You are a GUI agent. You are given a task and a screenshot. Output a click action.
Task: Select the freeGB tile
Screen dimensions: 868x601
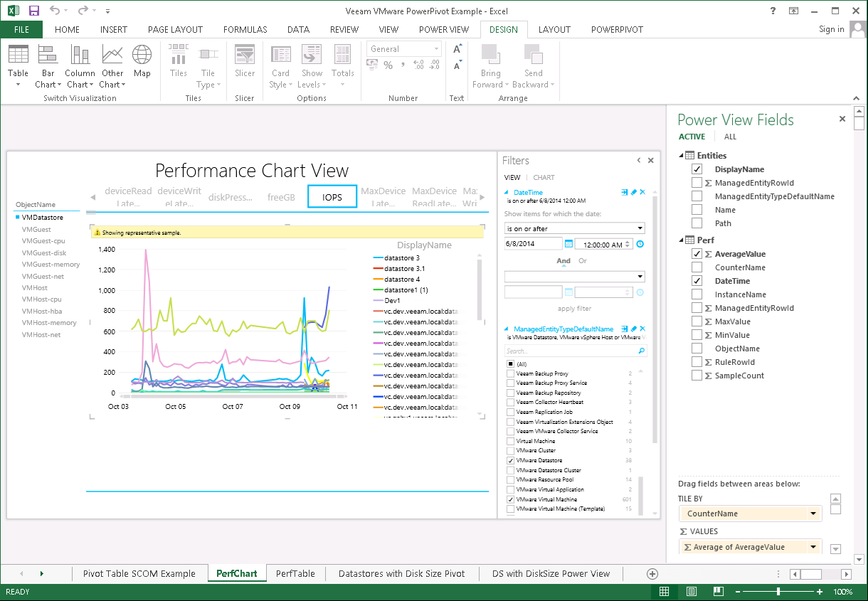point(281,197)
